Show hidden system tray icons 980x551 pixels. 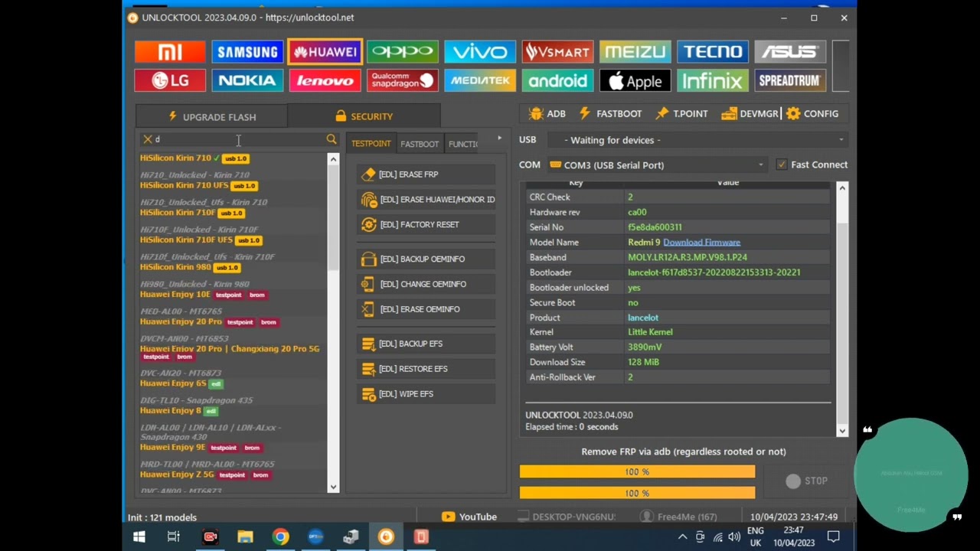(x=682, y=536)
